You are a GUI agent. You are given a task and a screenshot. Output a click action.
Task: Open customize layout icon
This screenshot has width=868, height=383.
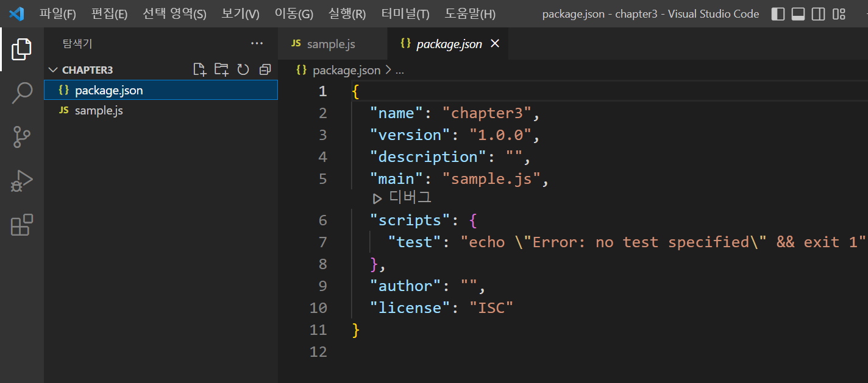(x=839, y=14)
